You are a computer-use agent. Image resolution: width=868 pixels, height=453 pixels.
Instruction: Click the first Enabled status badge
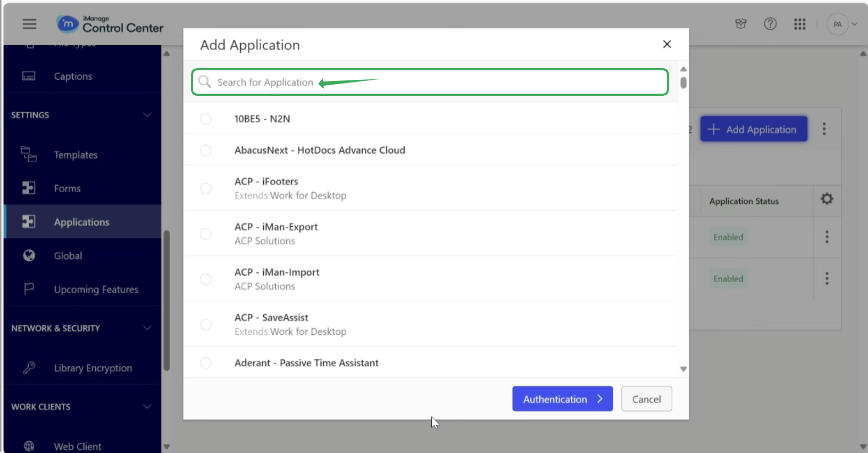click(x=728, y=237)
